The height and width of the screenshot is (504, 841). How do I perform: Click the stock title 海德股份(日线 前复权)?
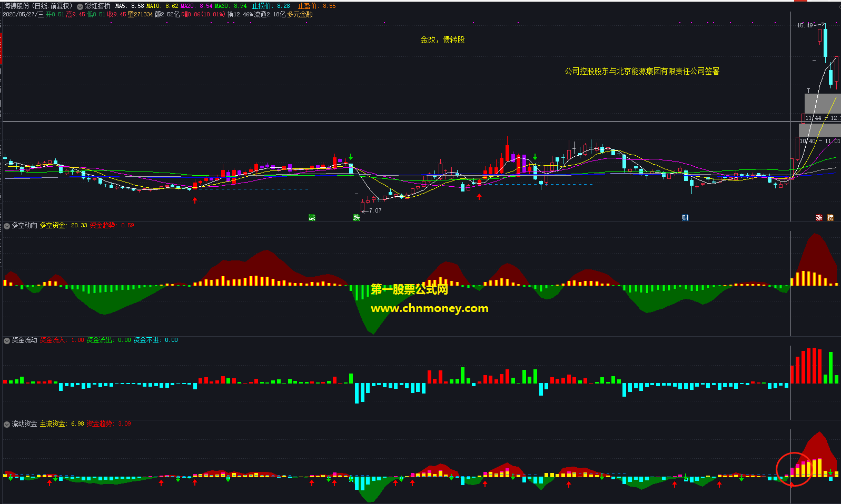coord(38,6)
